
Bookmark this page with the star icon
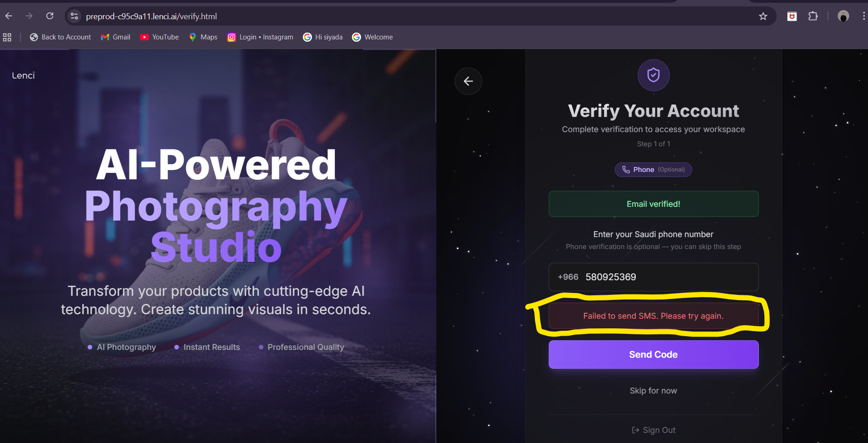point(763,17)
